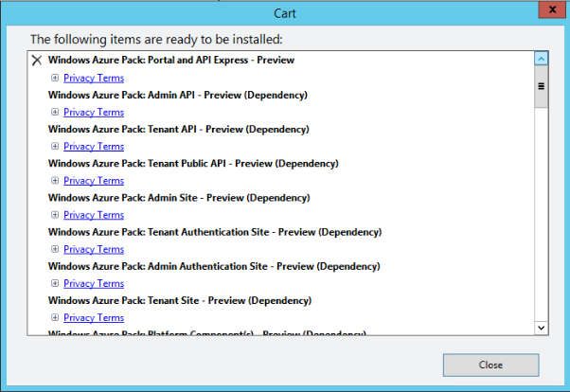Expand the plus icon under Tenant Authentication Site
570x392 pixels.
click(x=55, y=249)
